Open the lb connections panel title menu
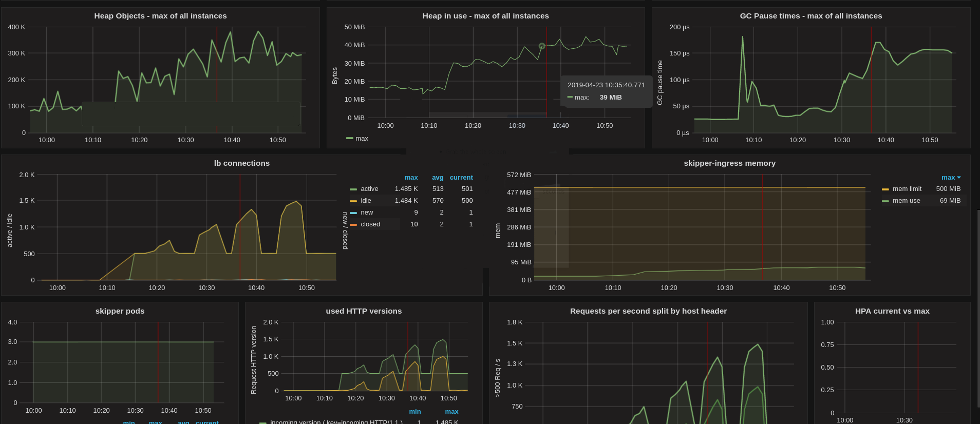The width and height of the screenshot is (980, 424). coord(241,163)
